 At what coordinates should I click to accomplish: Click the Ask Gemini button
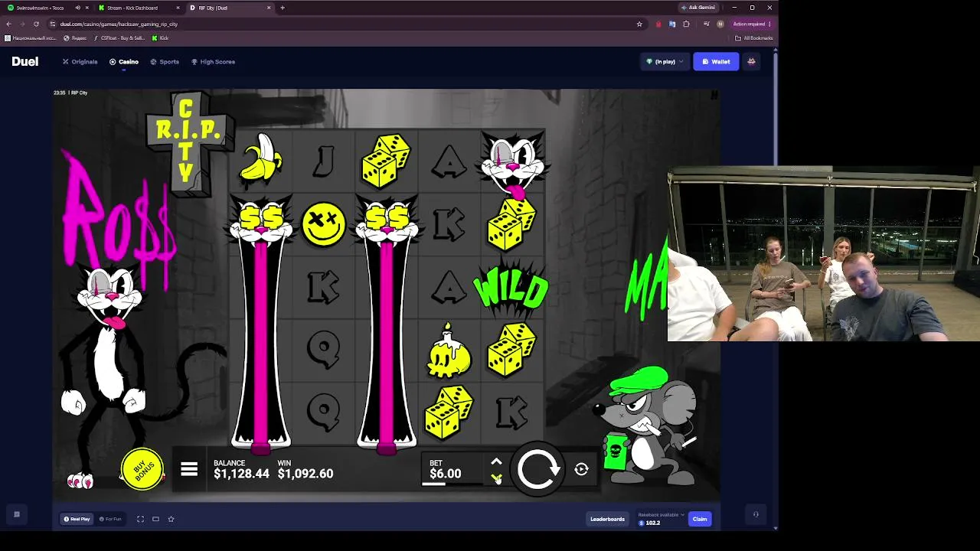(697, 8)
